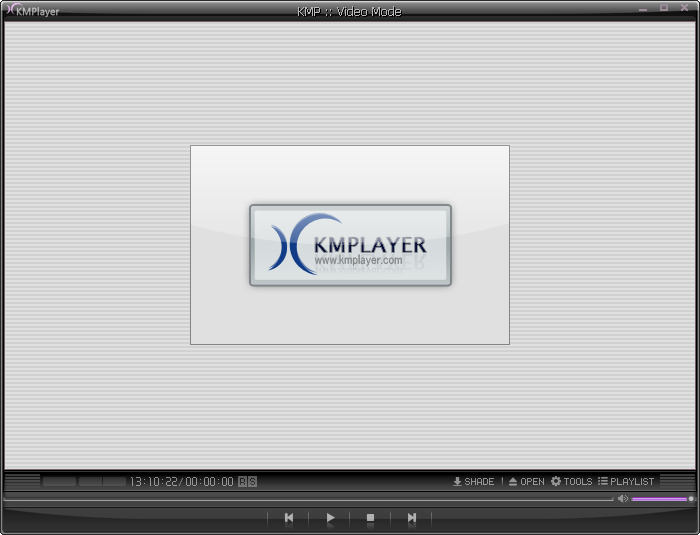Click the playback seek bar

click(308, 499)
